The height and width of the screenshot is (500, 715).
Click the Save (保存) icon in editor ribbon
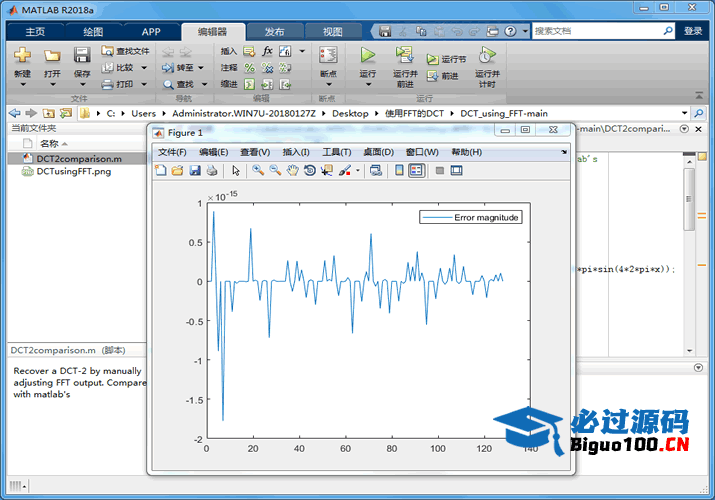coord(82,56)
